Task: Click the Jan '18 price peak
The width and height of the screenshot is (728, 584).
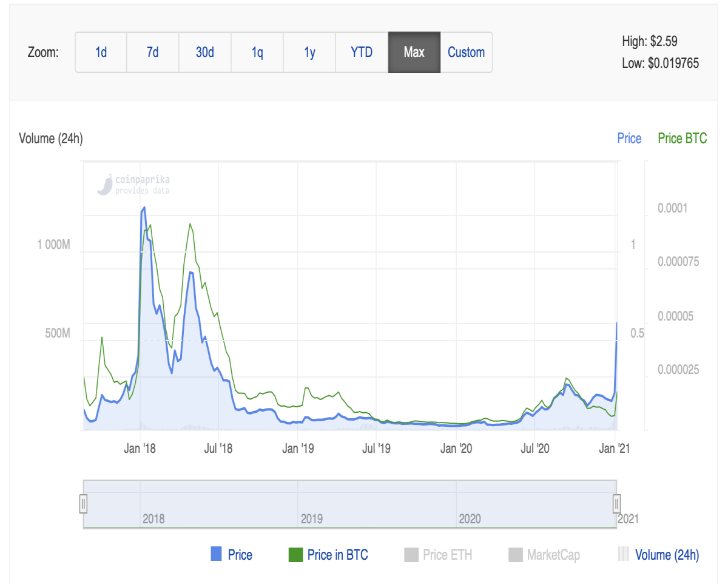Action: tap(144, 208)
